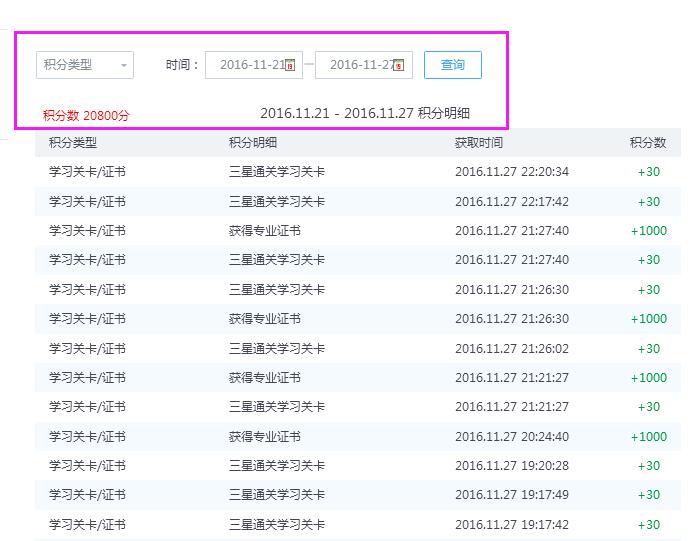Select 获得专业证书 entry at 21:21:27

tap(264, 378)
